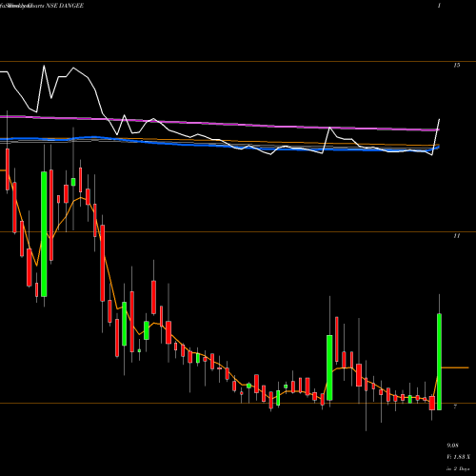
Task: Click the magenta moving average line
Action: tap(220, 123)
